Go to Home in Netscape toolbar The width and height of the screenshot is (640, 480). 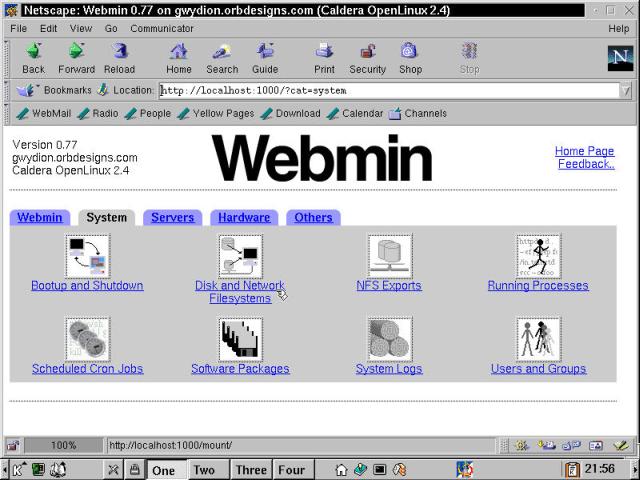coord(179,58)
